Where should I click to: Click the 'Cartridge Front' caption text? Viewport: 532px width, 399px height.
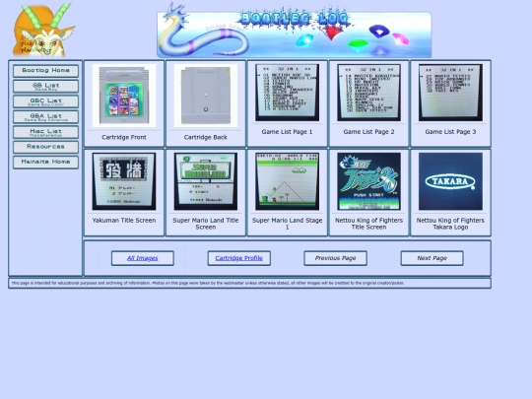(124, 137)
